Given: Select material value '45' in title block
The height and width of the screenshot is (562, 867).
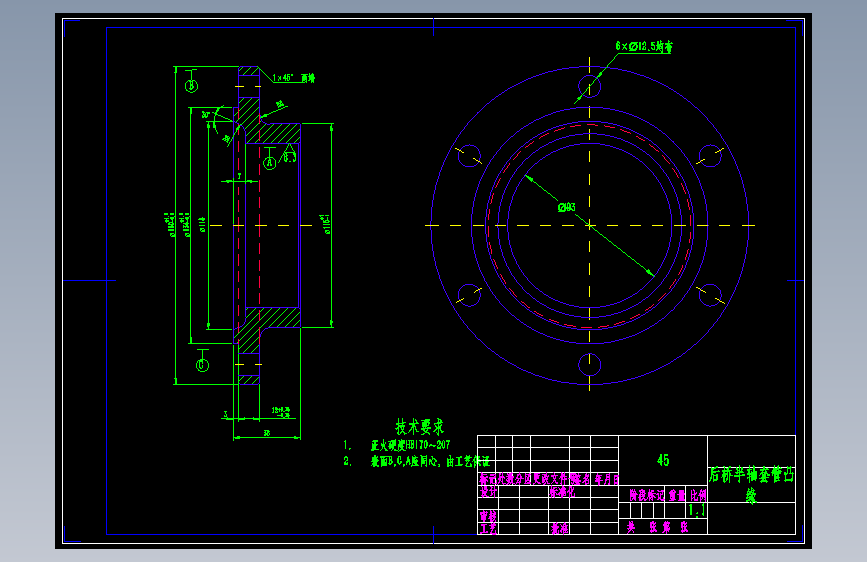Looking at the screenshot, I should (x=663, y=460).
